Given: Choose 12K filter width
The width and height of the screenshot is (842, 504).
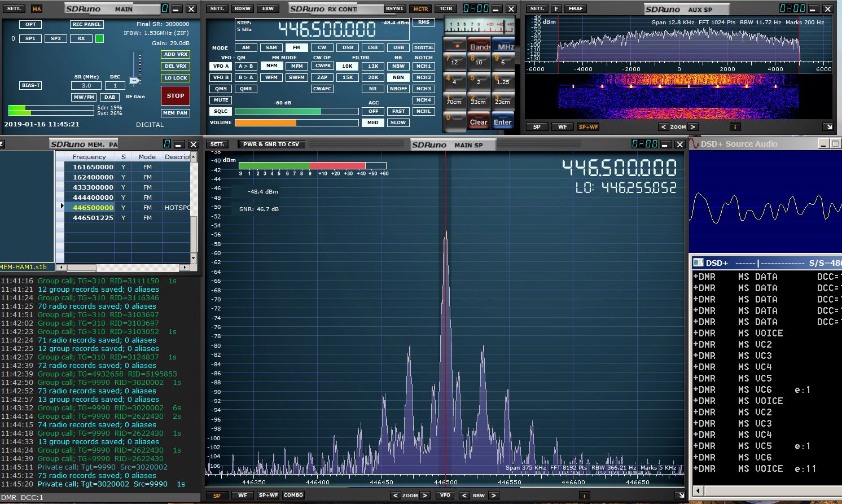Looking at the screenshot, I should [373, 66].
